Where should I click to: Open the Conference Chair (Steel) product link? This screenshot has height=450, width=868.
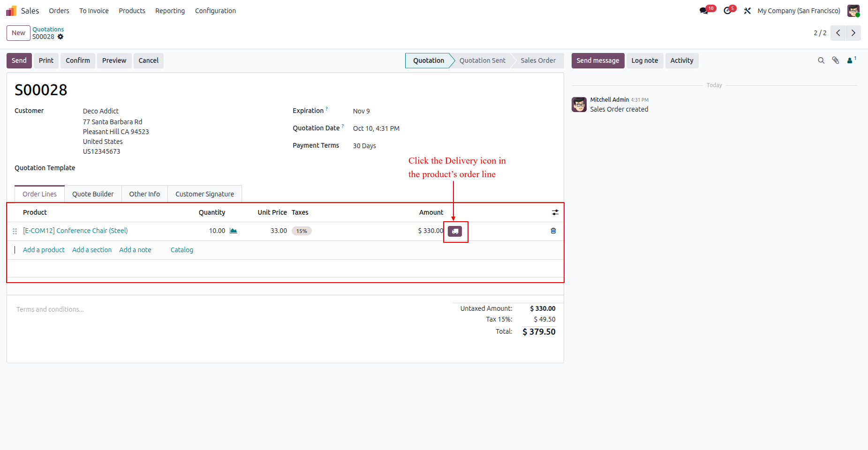pos(75,231)
